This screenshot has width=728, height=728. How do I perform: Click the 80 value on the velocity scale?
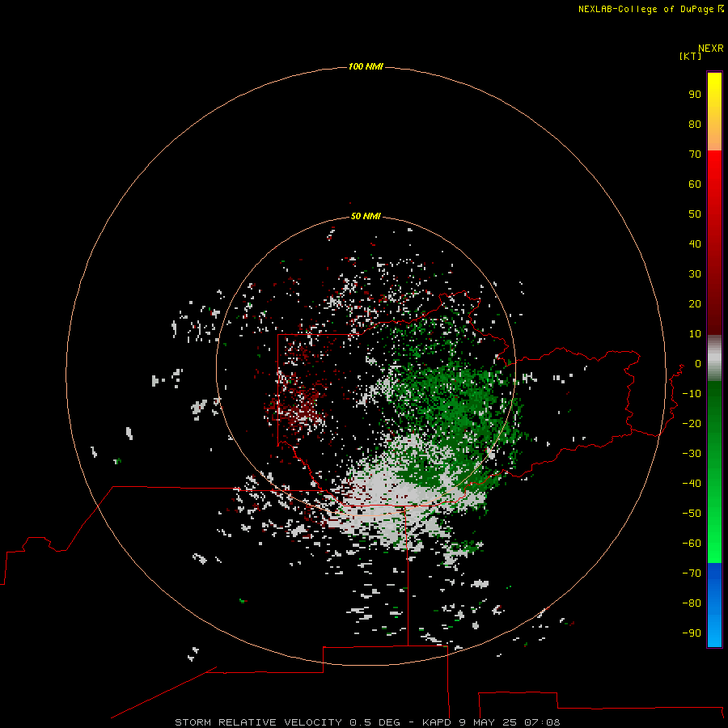[x=695, y=124]
